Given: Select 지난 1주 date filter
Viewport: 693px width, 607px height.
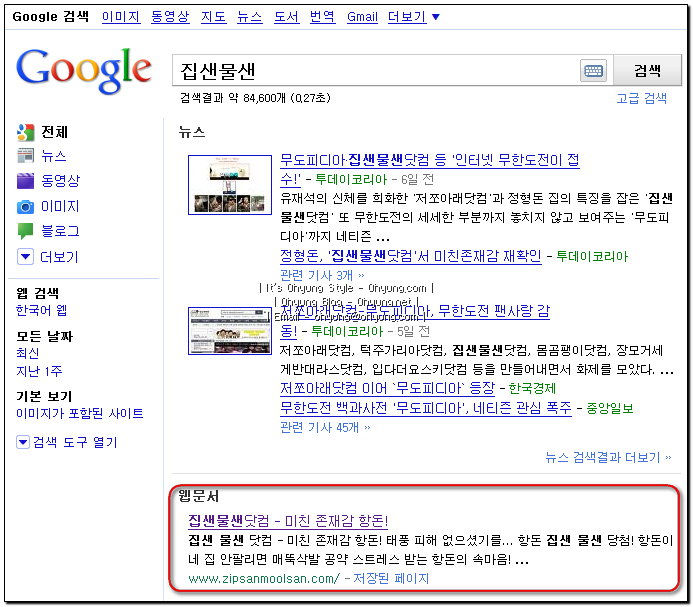Looking at the screenshot, I should [x=39, y=371].
